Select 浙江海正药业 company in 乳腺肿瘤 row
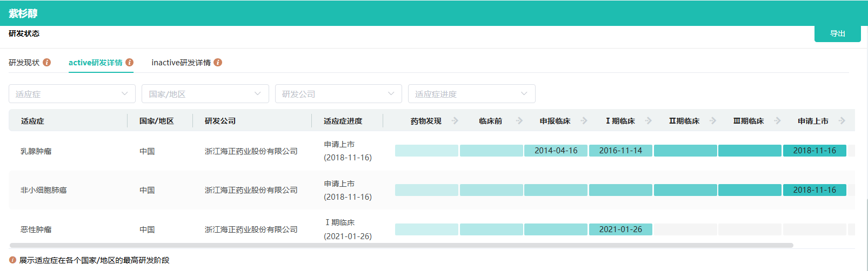 click(x=251, y=151)
